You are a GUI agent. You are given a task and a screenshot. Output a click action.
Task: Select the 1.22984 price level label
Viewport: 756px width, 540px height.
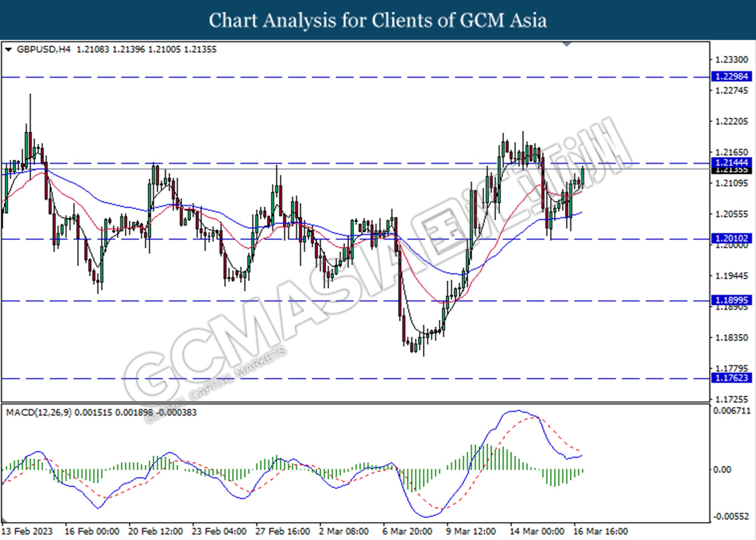(731, 76)
